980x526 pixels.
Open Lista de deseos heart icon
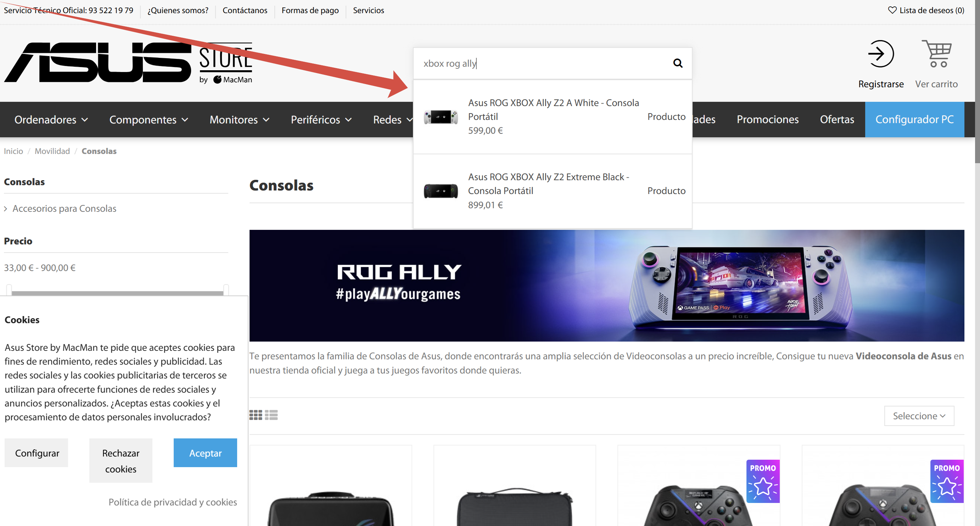pyautogui.click(x=892, y=10)
